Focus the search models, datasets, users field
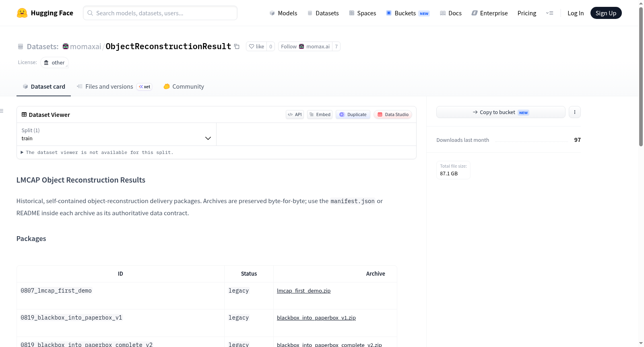 (x=160, y=13)
